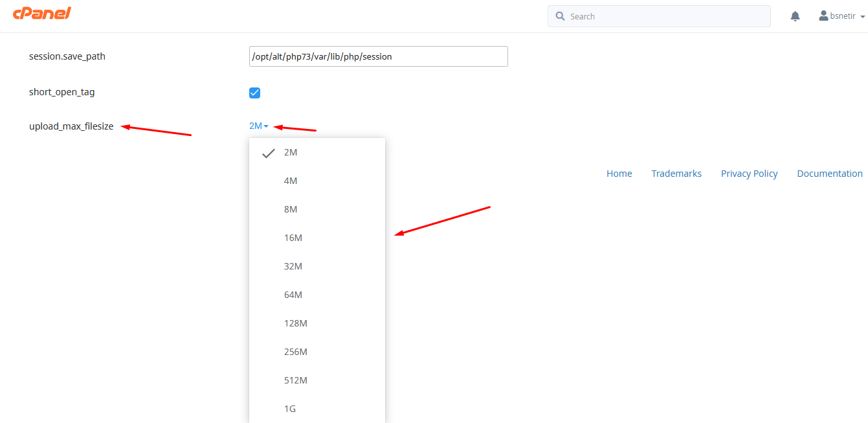Uncheck the short_open_tag checkbox
Viewport: 868px width, 423px height.
254,93
